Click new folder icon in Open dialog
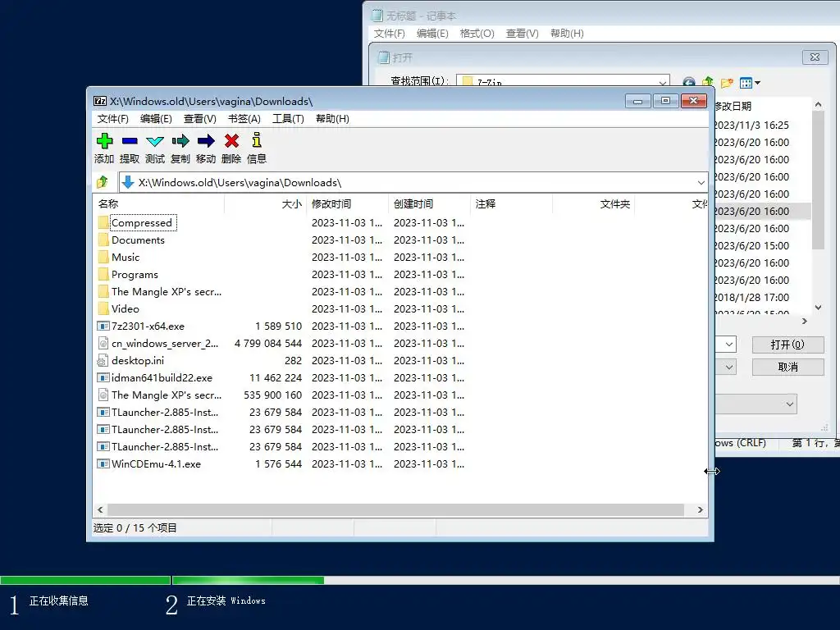This screenshot has height=630, width=840. (x=727, y=83)
